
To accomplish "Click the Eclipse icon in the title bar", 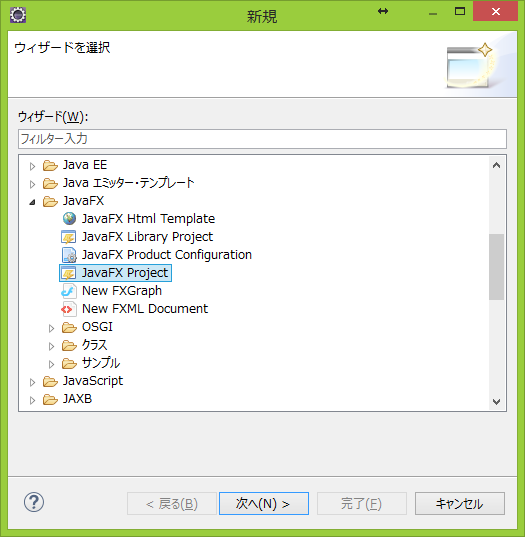I will click(18, 15).
